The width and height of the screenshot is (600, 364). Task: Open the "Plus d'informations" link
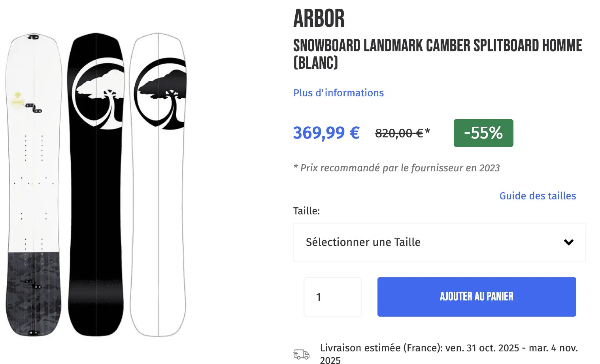(x=338, y=93)
